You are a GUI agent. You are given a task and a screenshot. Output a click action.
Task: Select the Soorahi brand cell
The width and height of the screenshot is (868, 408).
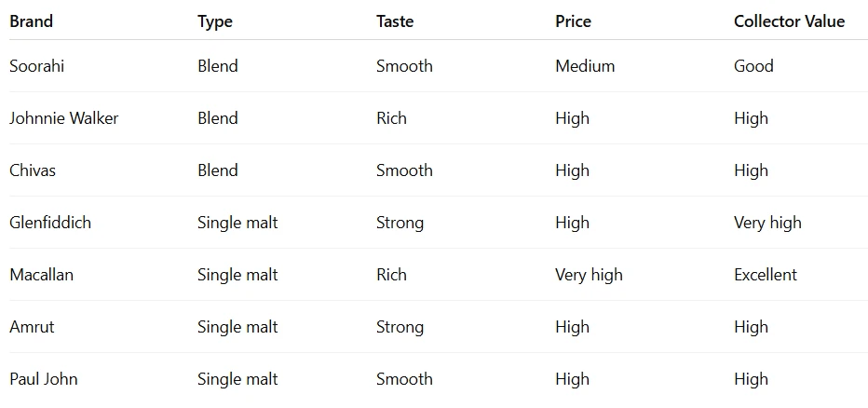point(35,66)
